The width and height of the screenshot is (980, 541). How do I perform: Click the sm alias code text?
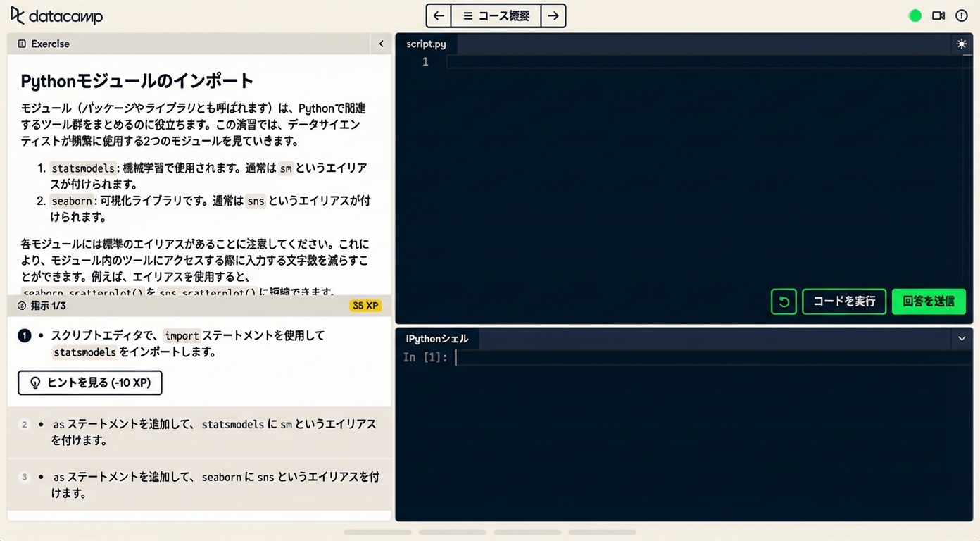285,168
